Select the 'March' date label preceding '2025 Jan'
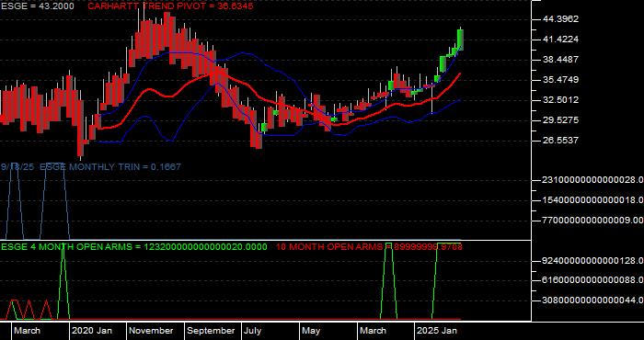The height and width of the screenshot is (340, 644). click(373, 331)
